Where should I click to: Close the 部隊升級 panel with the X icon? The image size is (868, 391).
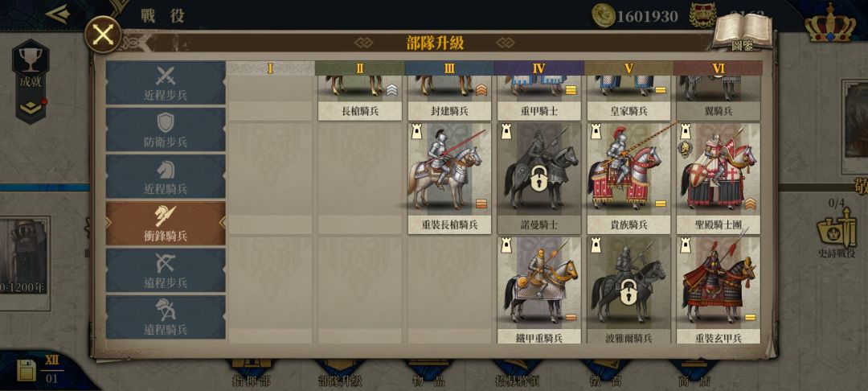tap(104, 35)
